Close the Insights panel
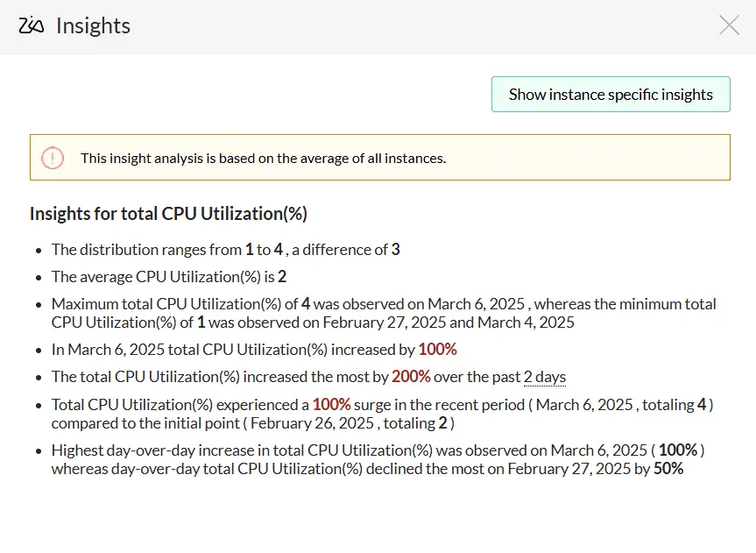This screenshot has width=756, height=553. point(729,25)
